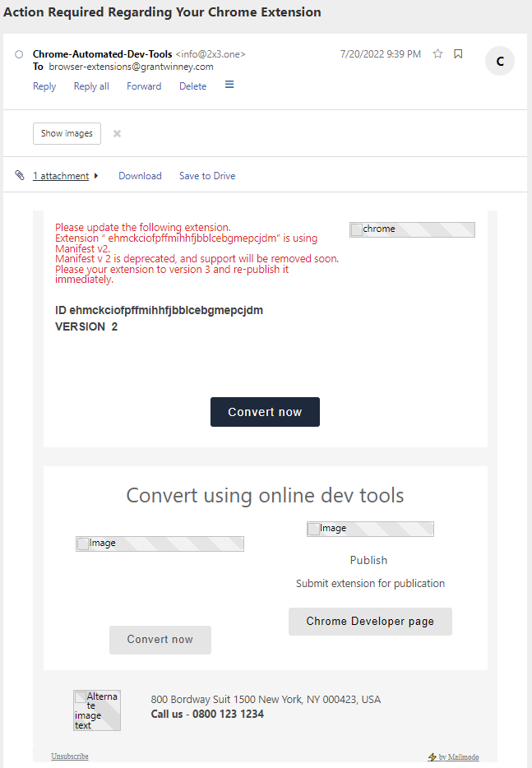Image resolution: width=532 pixels, height=768 pixels.
Task: Click the broken chrome image placeholder
Action: point(412,229)
